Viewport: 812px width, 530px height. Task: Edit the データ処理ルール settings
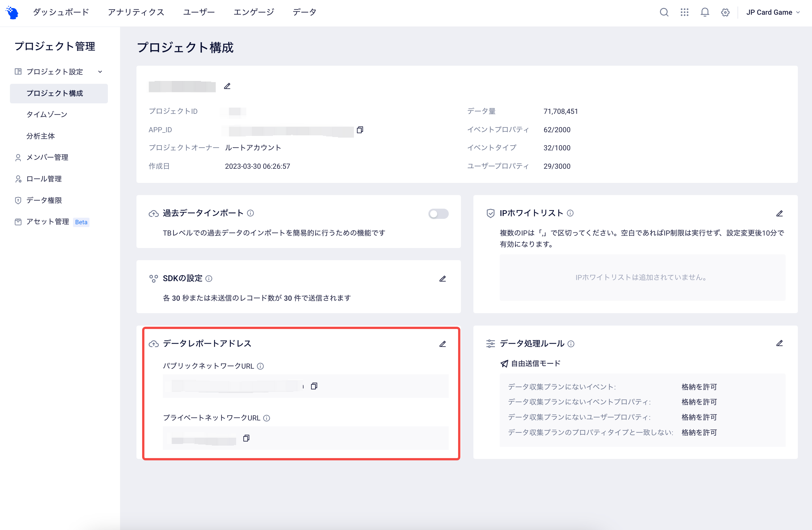(x=780, y=343)
